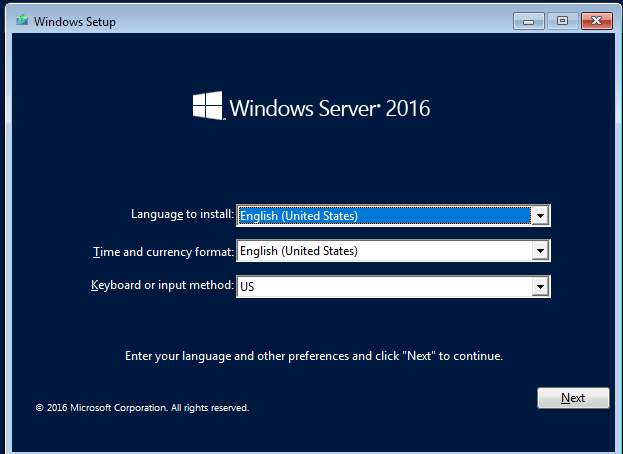Click the "© 2016 Microsoft Corporation" copyright text
Image resolution: width=623 pixels, height=454 pixels.
(x=142, y=408)
